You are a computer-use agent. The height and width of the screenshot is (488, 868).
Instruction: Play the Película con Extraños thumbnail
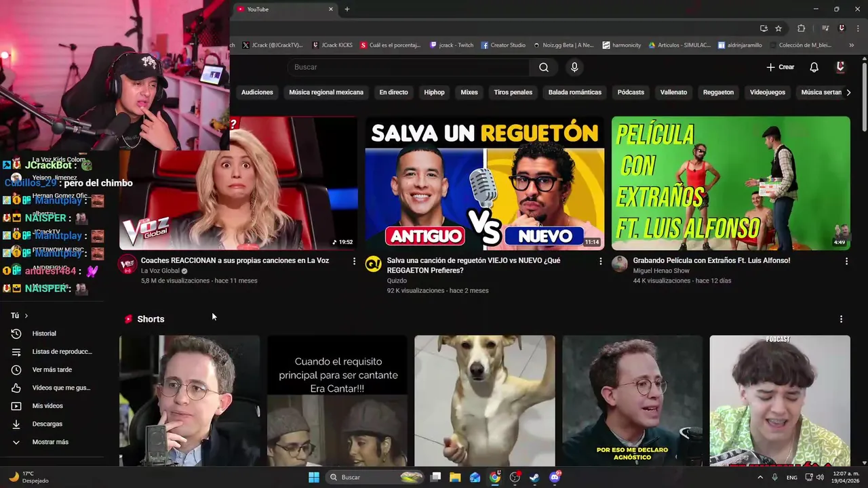pos(730,183)
